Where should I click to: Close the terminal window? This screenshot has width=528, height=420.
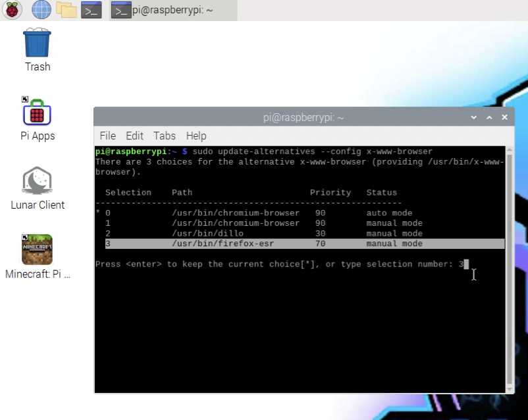coord(504,117)
